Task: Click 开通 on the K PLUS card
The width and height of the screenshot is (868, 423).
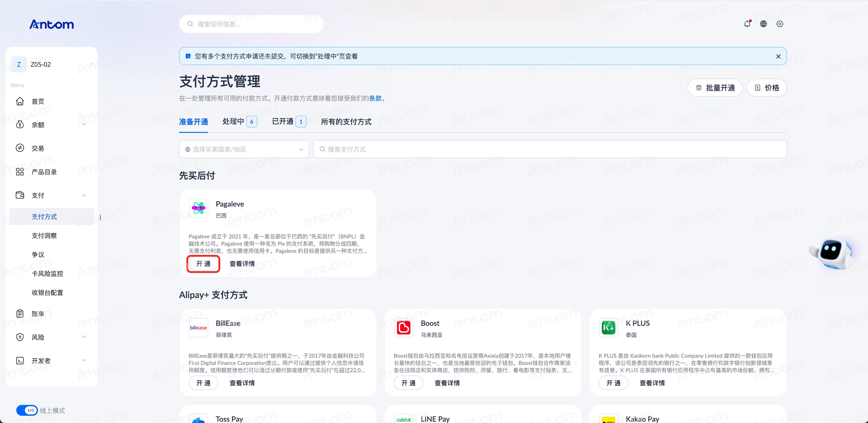Action: tap(613, 383)
